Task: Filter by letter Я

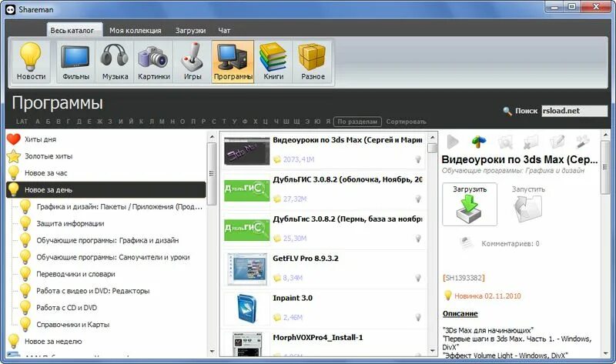Action: tap(328, 122)
